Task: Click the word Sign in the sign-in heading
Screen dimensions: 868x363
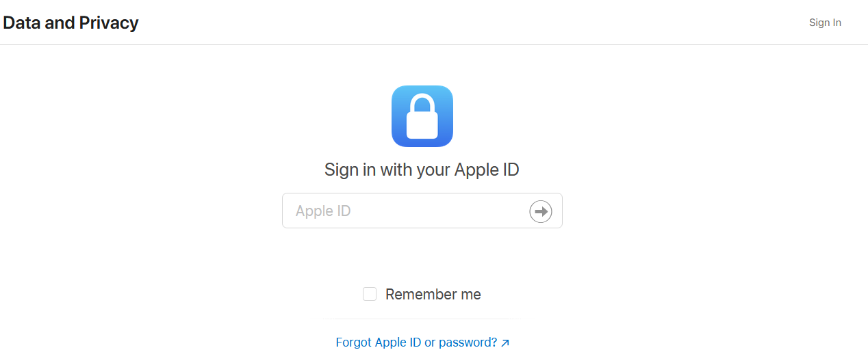Action: click(340, 170)
